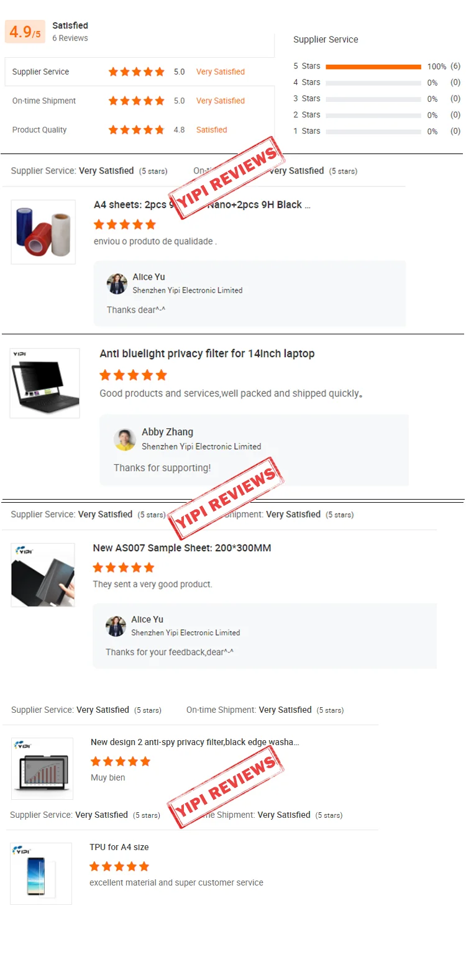Open Anti bluelight privacy filter product title
This screenshot has width=466, height=980.
pyautogui.click(x=207, y=354)
